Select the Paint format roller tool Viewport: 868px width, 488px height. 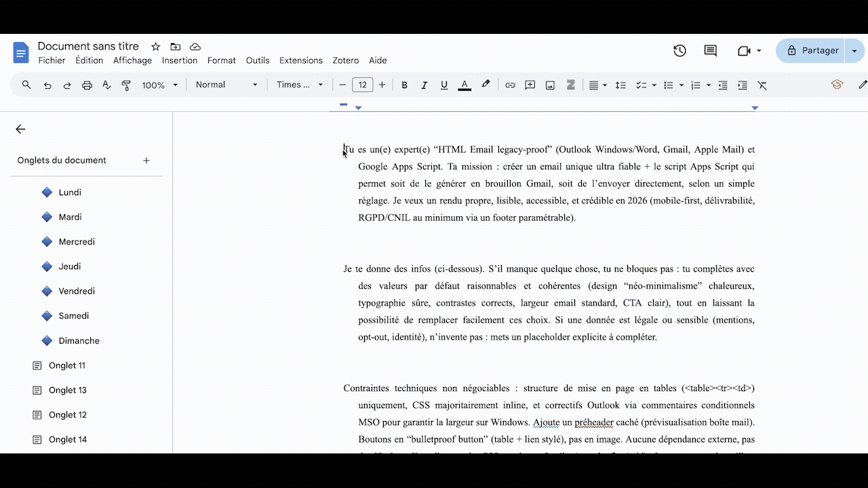126,85
